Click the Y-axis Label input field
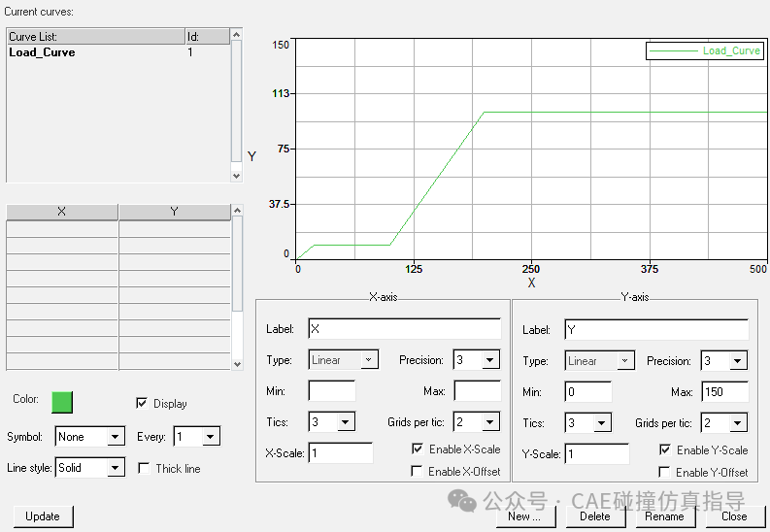The height and width of the screenshot is (532, 770). (656, 330)
